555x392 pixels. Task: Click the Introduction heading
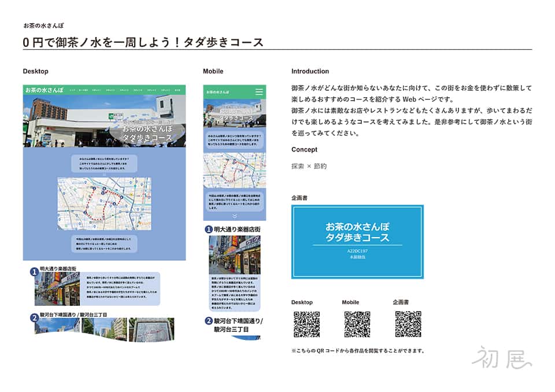pyautogui.click(x=310, y=71)
